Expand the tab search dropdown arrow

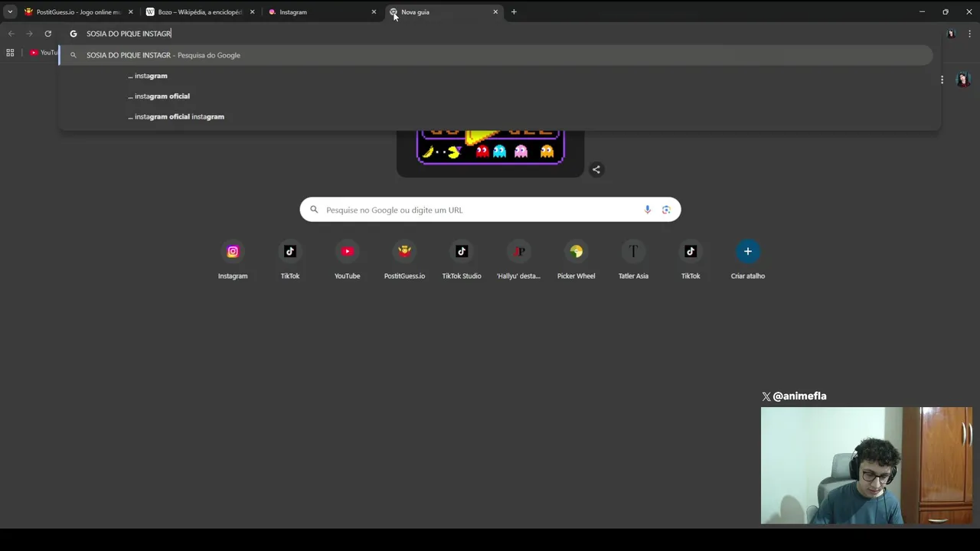(x=10, y=11)
